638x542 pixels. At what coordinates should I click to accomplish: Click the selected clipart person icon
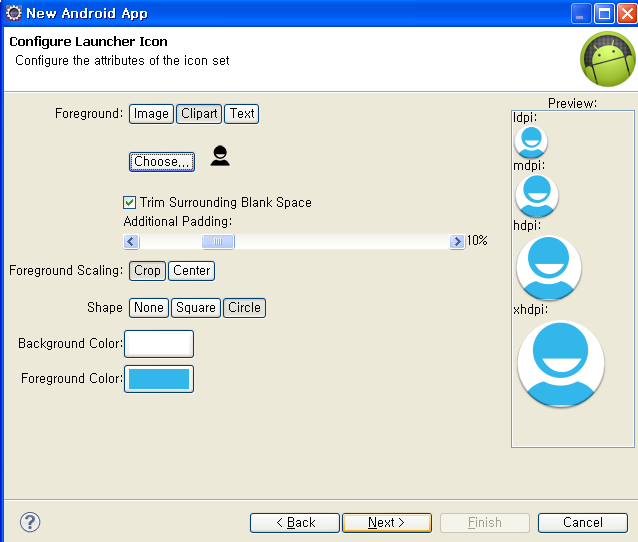click(x=220, y=156)
